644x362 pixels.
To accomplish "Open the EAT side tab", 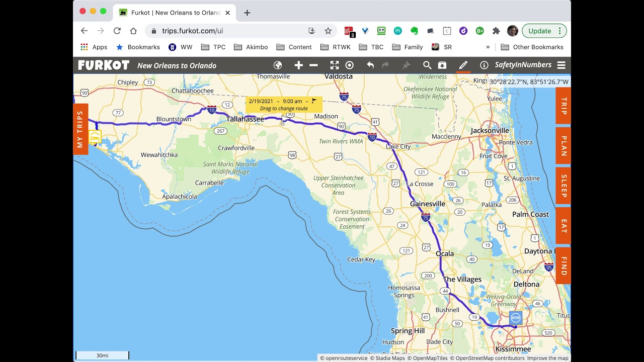I will tap(563, 225).
